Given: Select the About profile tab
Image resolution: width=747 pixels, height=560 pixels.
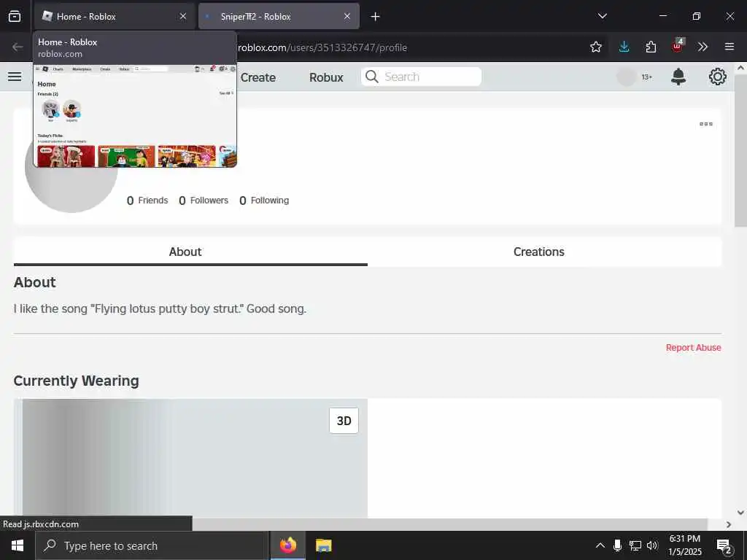Looking at the screenshot, I should (190, 252).
